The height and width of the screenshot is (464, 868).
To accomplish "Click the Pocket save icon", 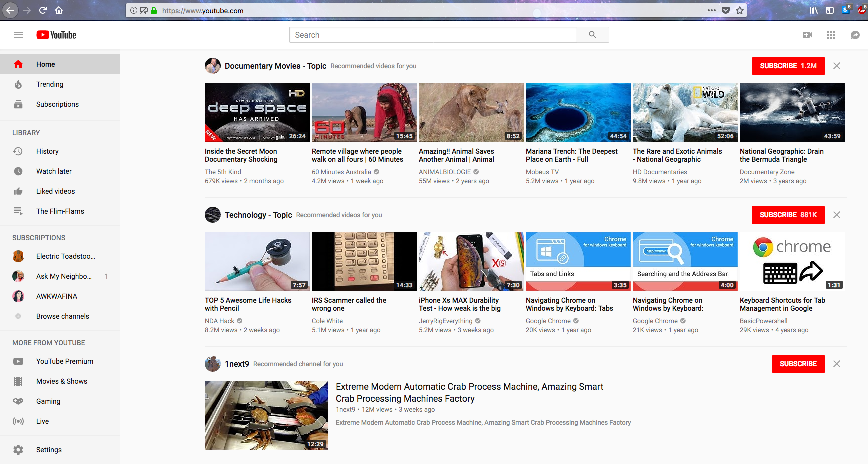I will tap(726, 10).
